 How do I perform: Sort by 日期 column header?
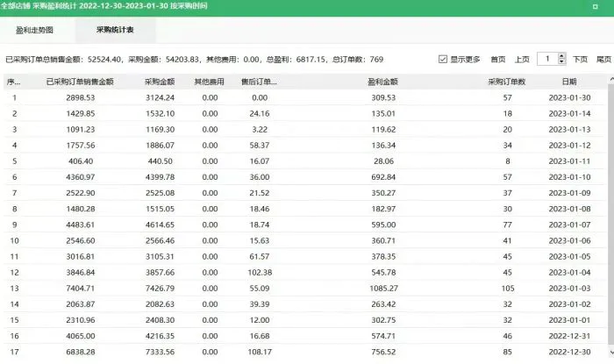tap(569, 82)
